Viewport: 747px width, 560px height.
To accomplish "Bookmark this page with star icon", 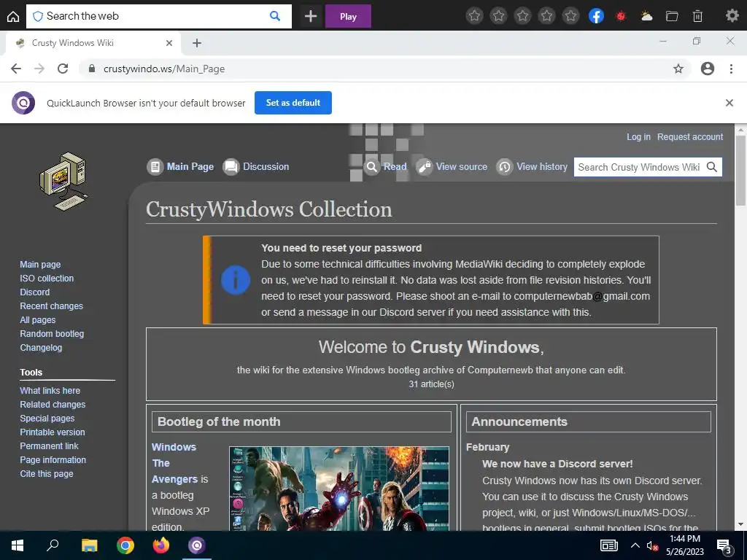I will pyautogui.click(x=678, y=69).
